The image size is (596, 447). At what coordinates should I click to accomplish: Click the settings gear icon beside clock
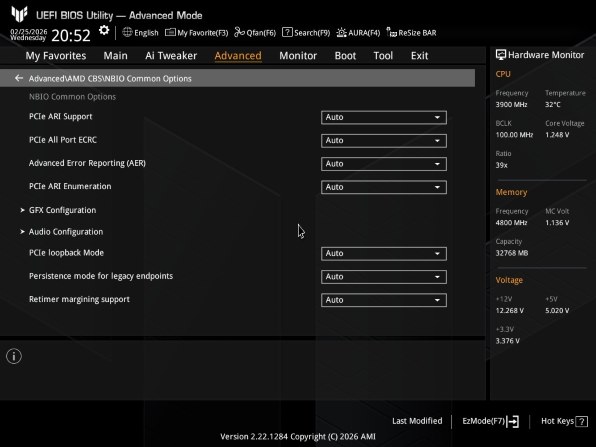[x=104, y=30]
